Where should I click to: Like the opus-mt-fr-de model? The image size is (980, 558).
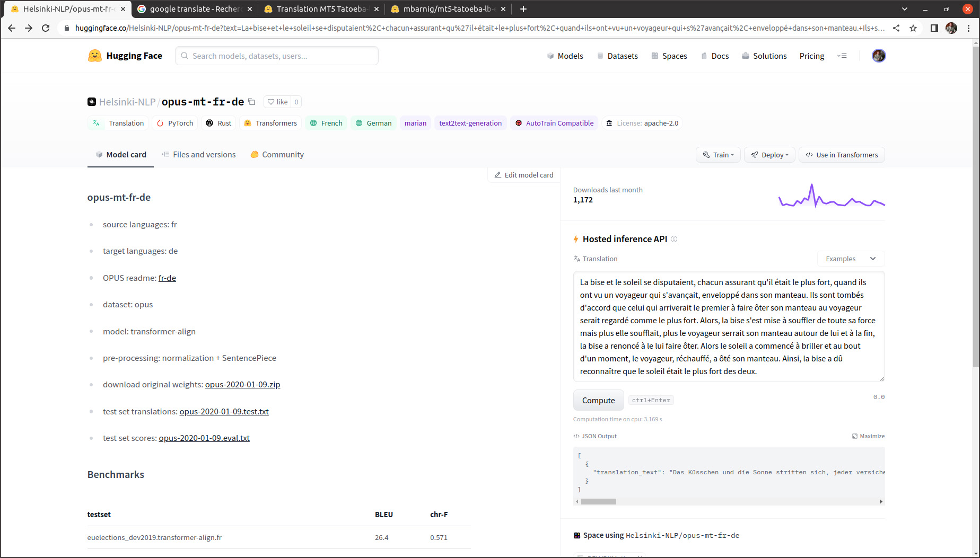(x=277, y=102)
